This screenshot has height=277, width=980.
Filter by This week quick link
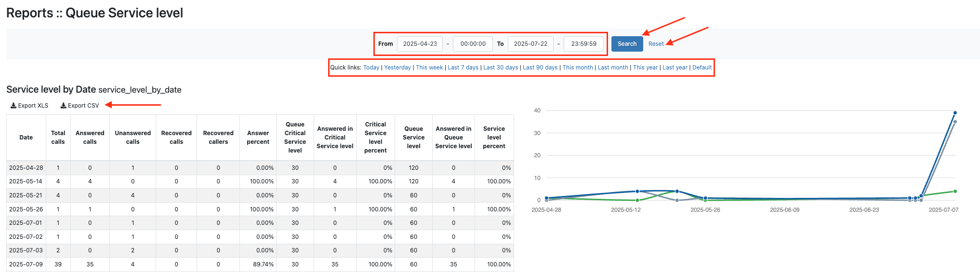tap(429, 68)
